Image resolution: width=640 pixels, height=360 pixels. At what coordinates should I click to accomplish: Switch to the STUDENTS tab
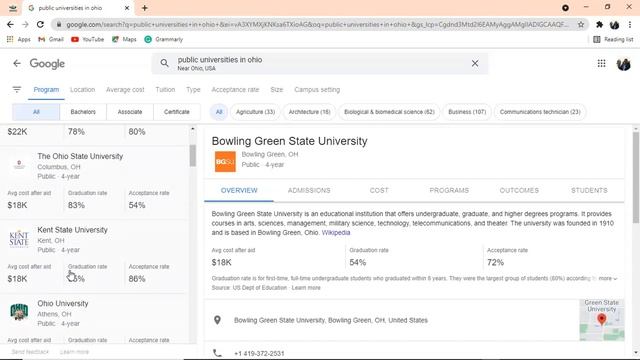click(589, 191)
